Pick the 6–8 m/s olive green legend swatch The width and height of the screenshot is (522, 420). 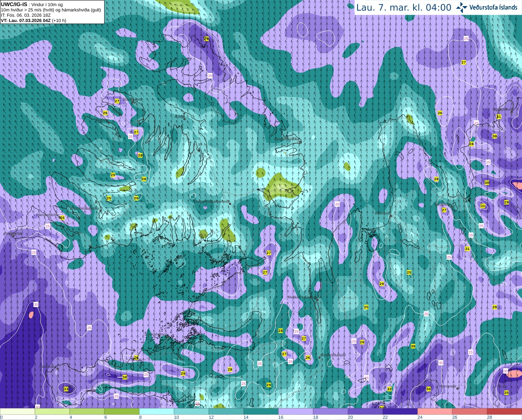pos(122,411)
